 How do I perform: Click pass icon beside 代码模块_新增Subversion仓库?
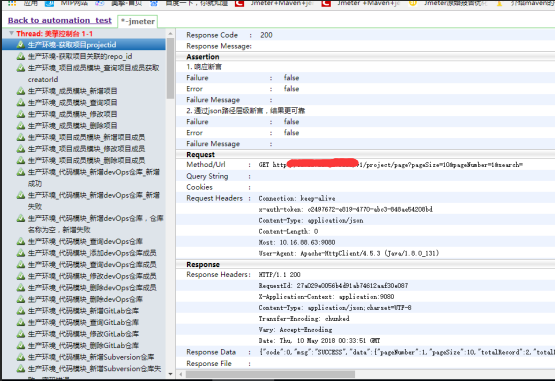pyautogui.click(x=21, y=357)
